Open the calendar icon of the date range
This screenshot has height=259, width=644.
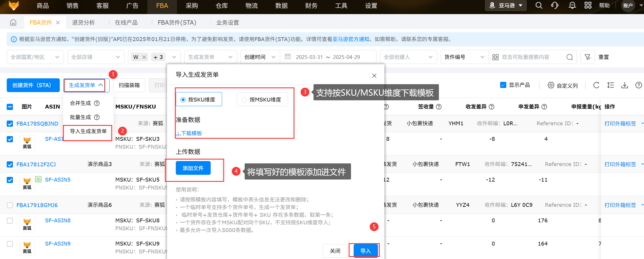[x=288, y=57]
